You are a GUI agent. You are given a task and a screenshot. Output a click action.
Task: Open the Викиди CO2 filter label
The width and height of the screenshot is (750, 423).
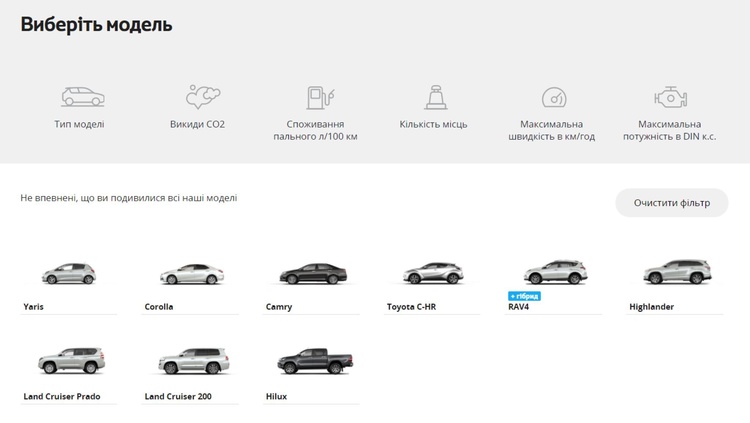197,124
